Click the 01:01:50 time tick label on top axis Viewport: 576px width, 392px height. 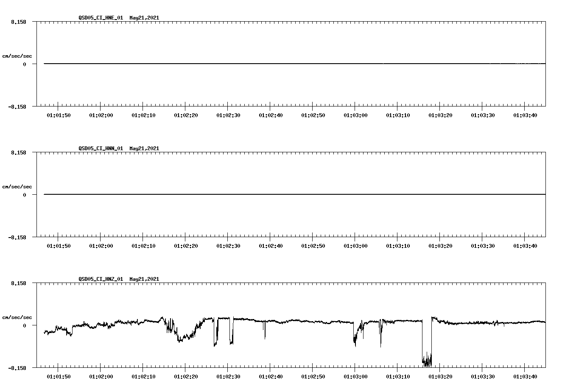58,115
